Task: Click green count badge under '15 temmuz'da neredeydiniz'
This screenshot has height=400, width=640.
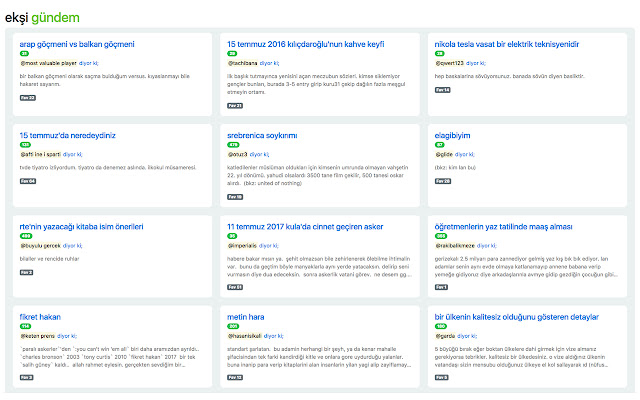Action: 25,145
